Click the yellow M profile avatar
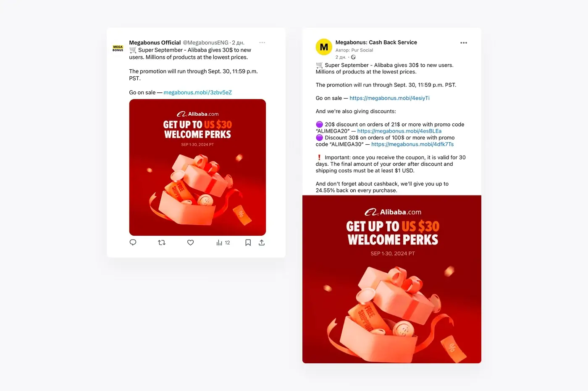 pos(324,47)
